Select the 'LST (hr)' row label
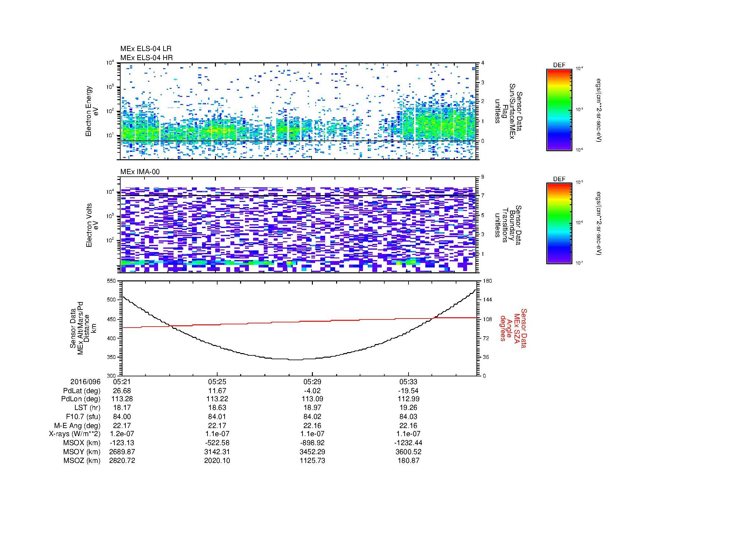This screenshot has height=534, width=756. 88,408
